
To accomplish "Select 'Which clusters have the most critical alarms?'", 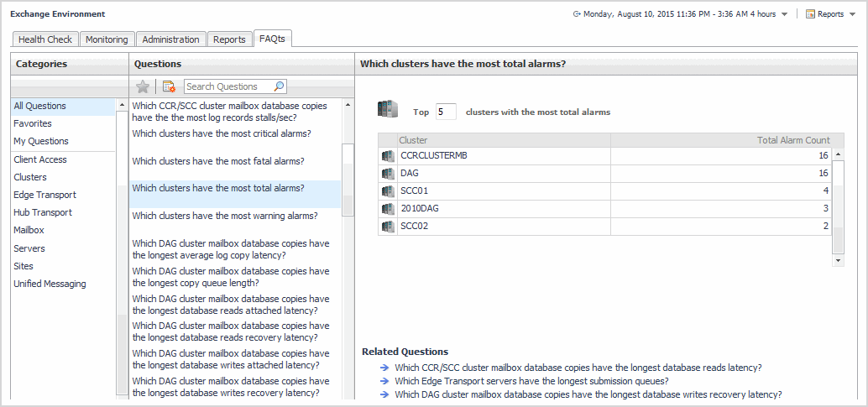I will point(222,134).
